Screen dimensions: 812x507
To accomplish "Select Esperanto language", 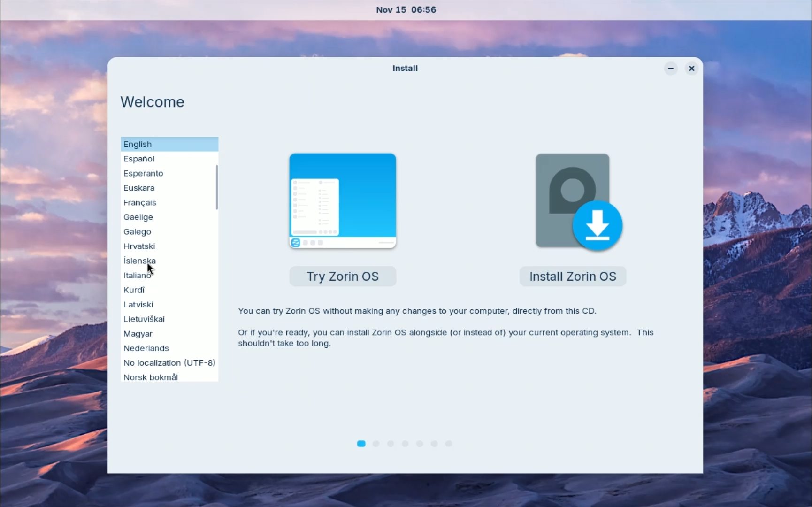I will coord(143,174).
